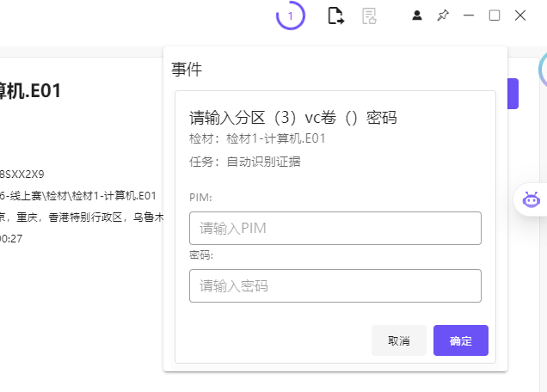Close the application window
Screen dimensions: 547x392
pos(520,15)
